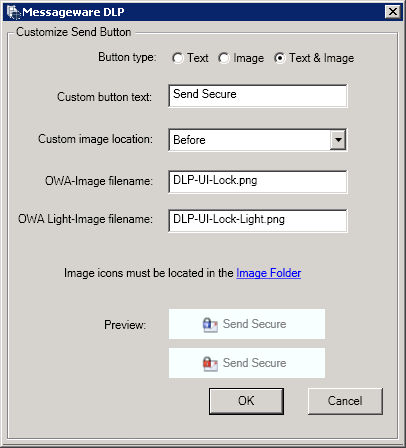Choose the Image button type radio option
The image size is (406, 448).
(x=224, y=58)
